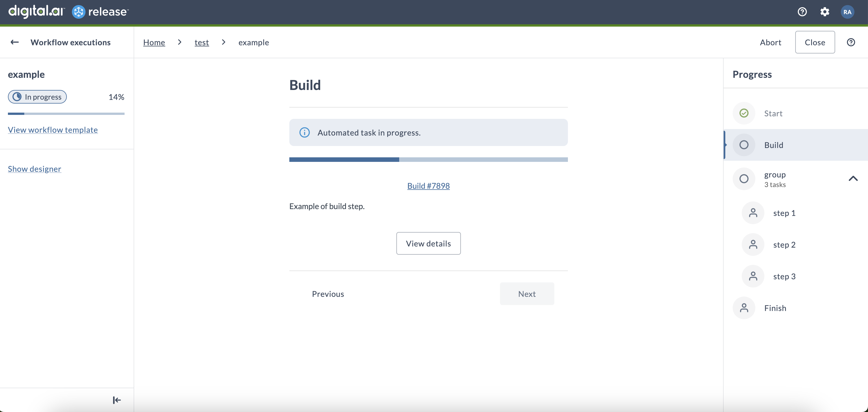
Task: Collapse the group tasks chevron
Action: click(853, 179)
